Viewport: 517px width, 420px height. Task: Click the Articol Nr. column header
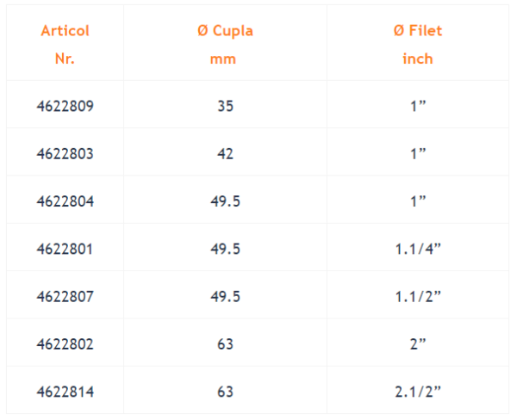tap(65, 45)
